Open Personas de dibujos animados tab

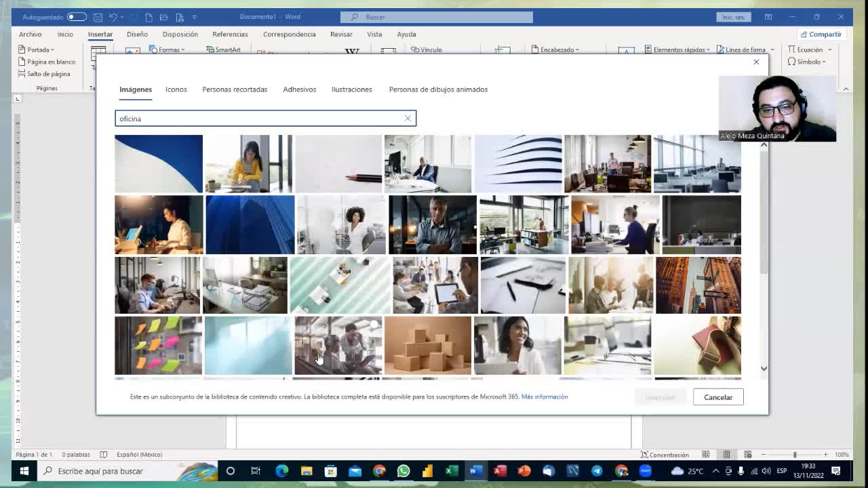pos(438,89)
